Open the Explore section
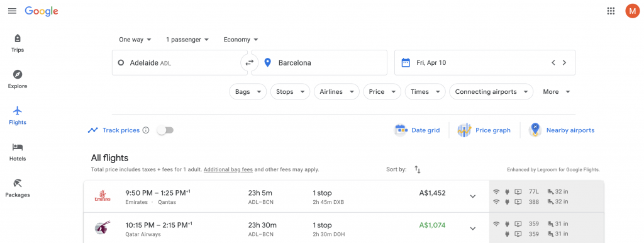 (x=17, y=80)
